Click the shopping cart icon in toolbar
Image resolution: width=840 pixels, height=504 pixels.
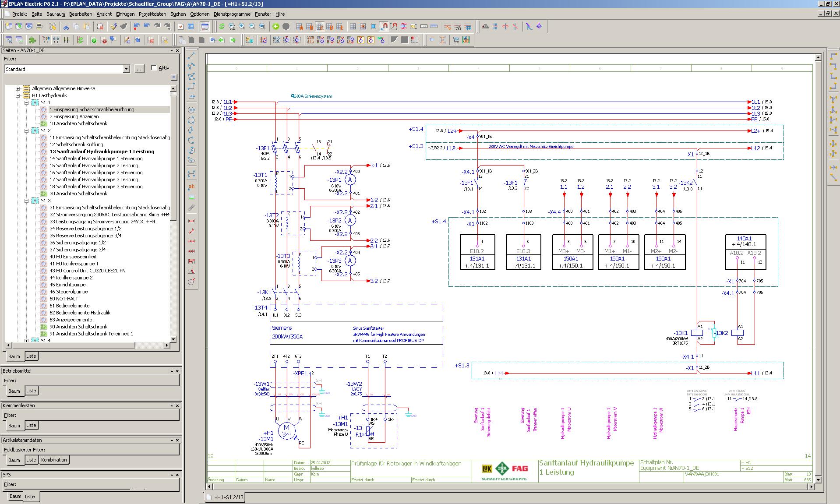point(456,40)
